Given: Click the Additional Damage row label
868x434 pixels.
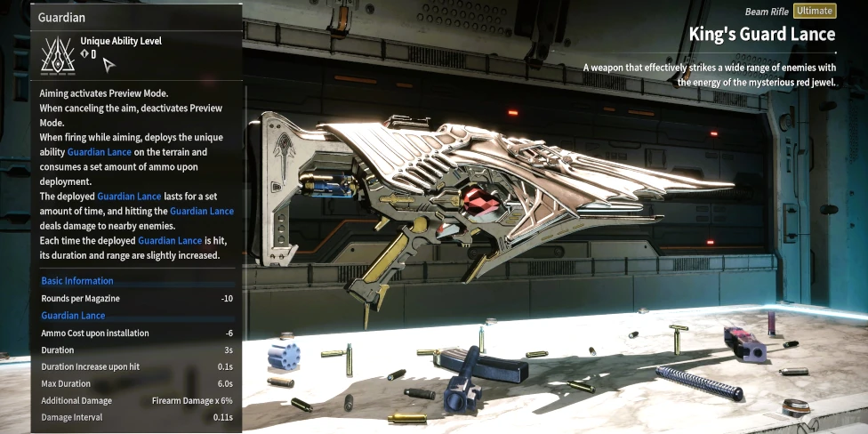Looking at the screenshot, I should pyautogui.click(x=76, y=400).
